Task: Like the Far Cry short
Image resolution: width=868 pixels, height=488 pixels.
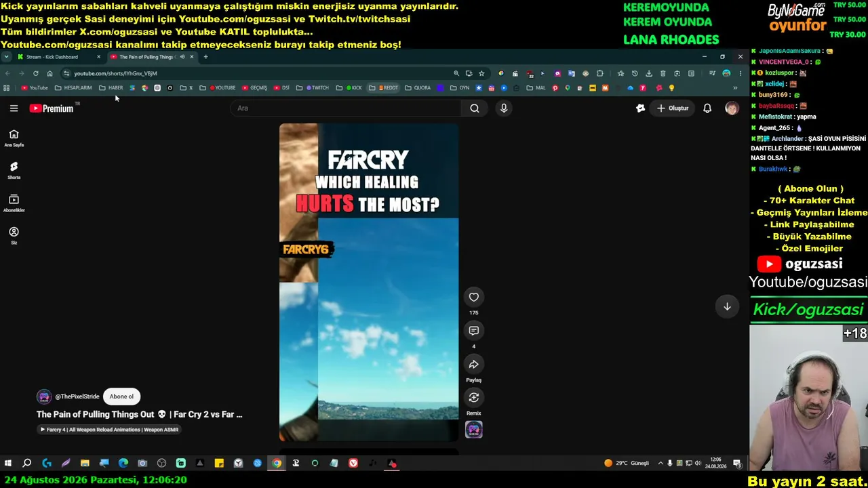Action: [474, 297]
